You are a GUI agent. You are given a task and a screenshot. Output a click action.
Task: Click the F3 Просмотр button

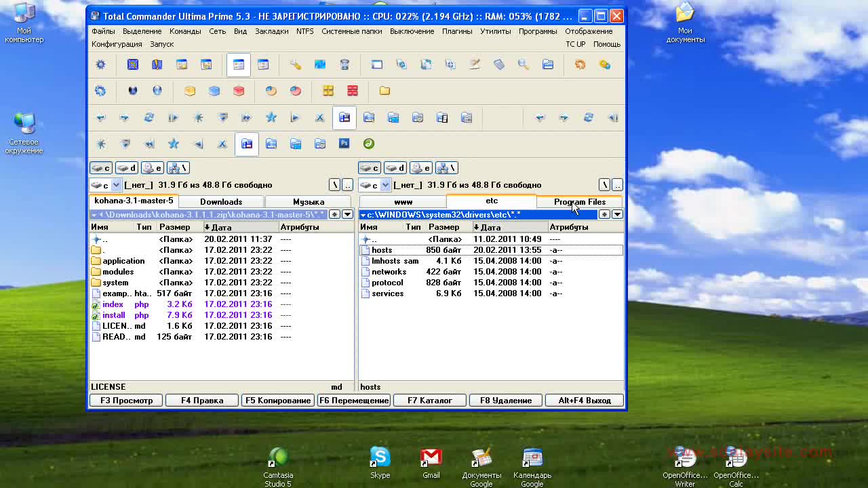click(127, 401)
